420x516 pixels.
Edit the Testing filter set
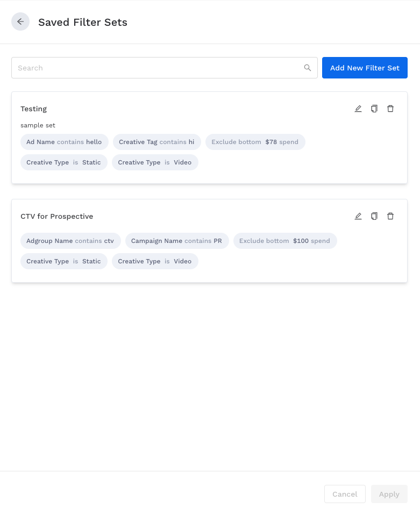click(x=358, y=109)
